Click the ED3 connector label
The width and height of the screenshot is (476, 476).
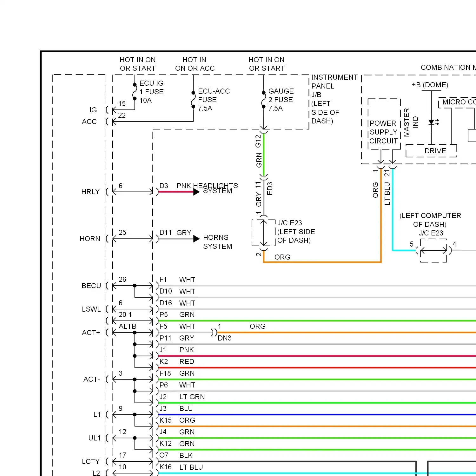pyautogui.click(x=270, y=188)
